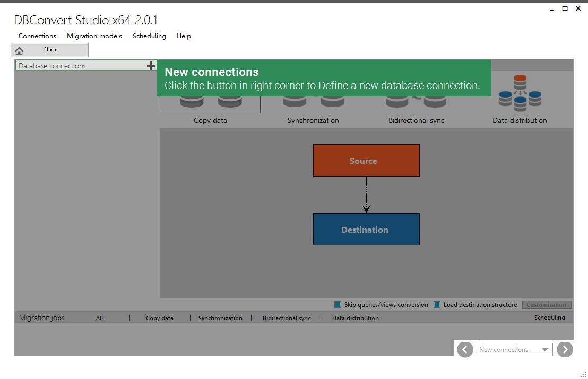The height and width of the screenshot is (379, 588).
Task: Click the Destination database block
Action: click(366, 229)
